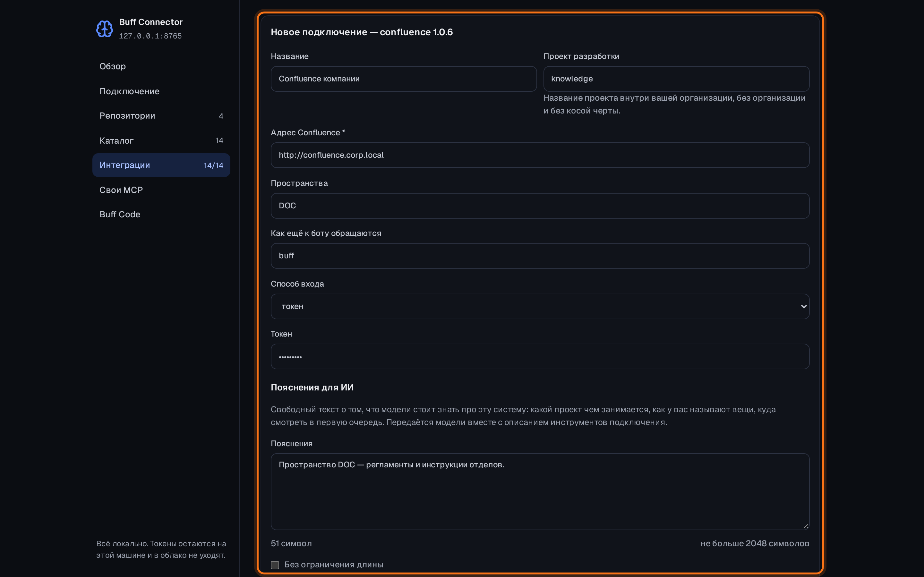Select the Интеграции sidebar item
This screenshot has width=924, height=577.
[161, 165]
